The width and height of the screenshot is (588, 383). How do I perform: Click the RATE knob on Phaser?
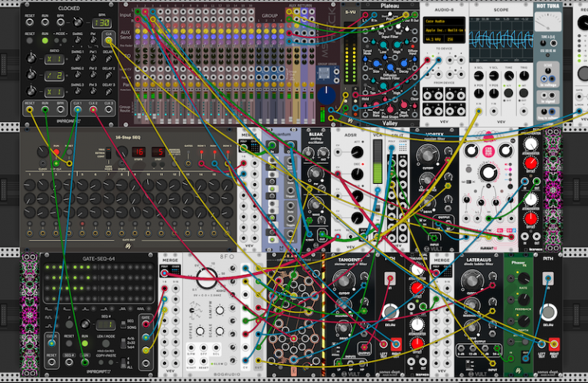pyautogui.click(x=524, y=278)
